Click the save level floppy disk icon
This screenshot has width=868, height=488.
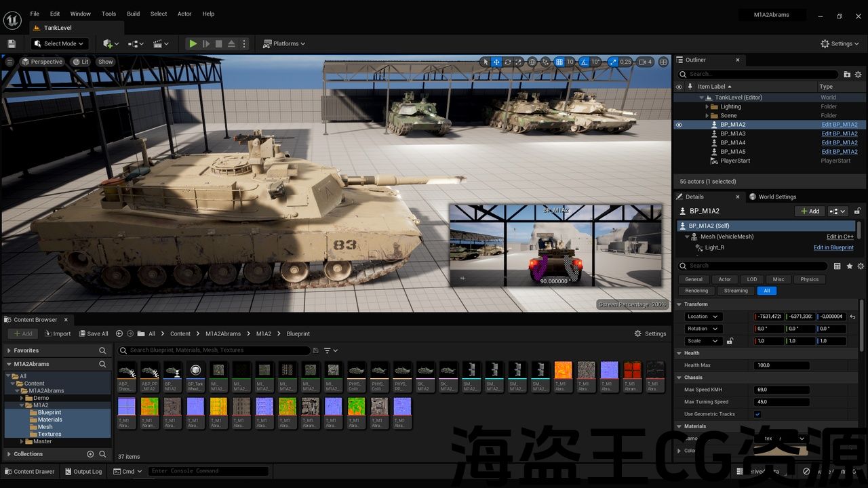(12, 43)
